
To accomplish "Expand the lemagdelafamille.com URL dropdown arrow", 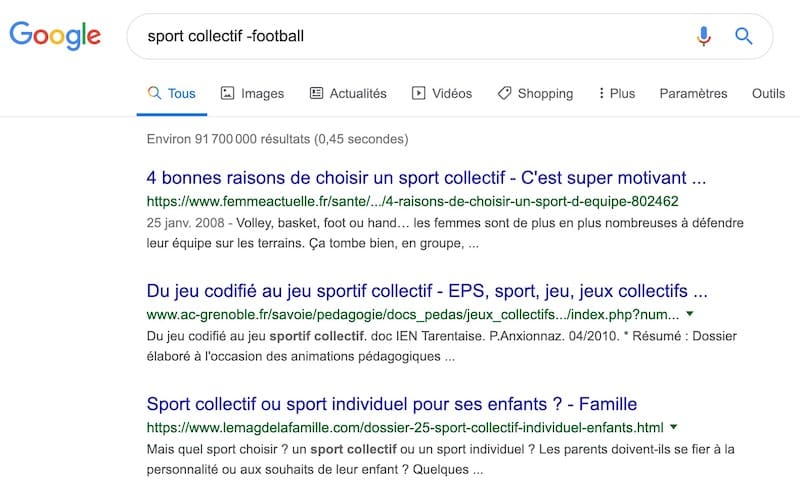I will click(675, 427).
